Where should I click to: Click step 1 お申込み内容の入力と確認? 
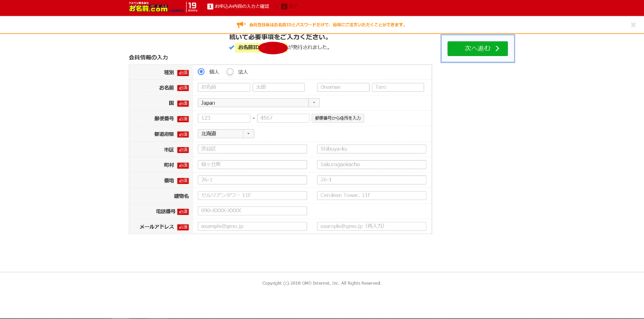[238, 6]
